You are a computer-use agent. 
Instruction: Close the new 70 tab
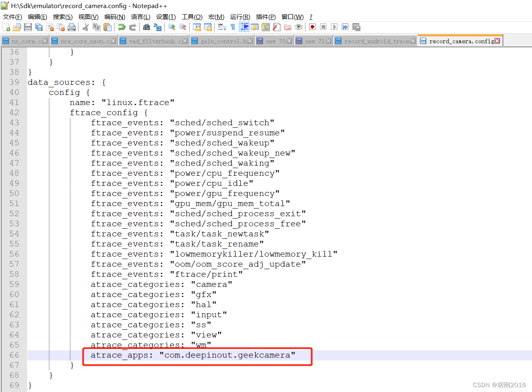289,41
